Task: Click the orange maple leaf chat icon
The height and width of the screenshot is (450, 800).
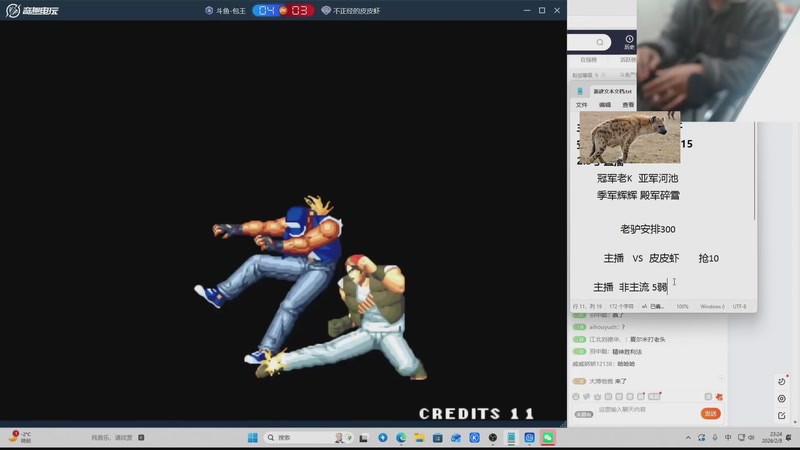Action: 719,396
